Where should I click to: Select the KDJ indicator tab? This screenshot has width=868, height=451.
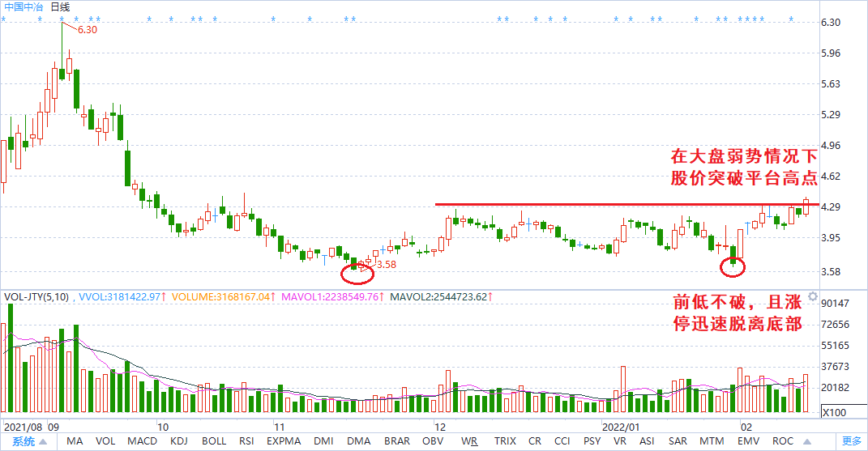coord(179,441)
